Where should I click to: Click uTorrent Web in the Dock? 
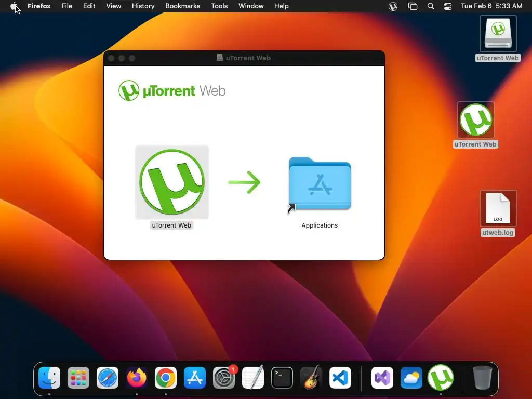click(441, 378)
